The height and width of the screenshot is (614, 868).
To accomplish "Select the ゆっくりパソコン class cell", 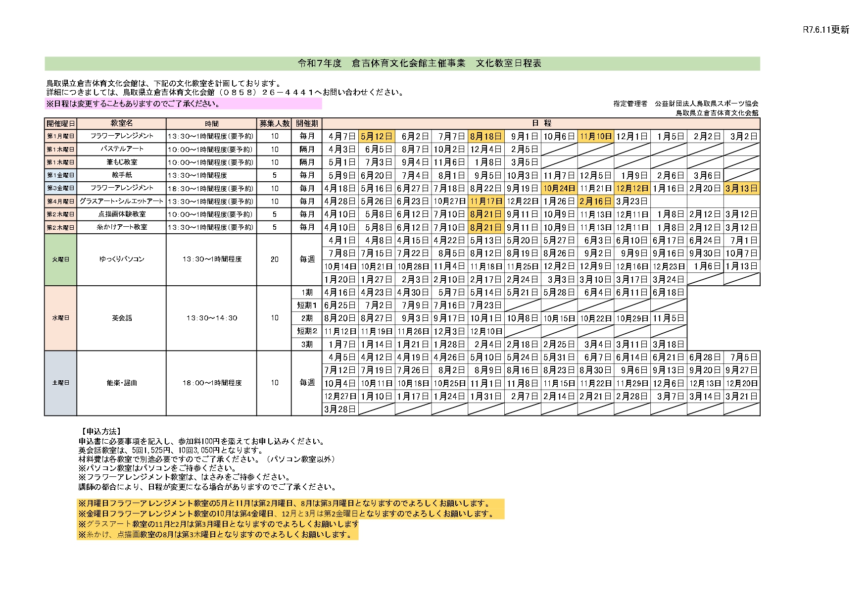I will (x=122, y=259).
